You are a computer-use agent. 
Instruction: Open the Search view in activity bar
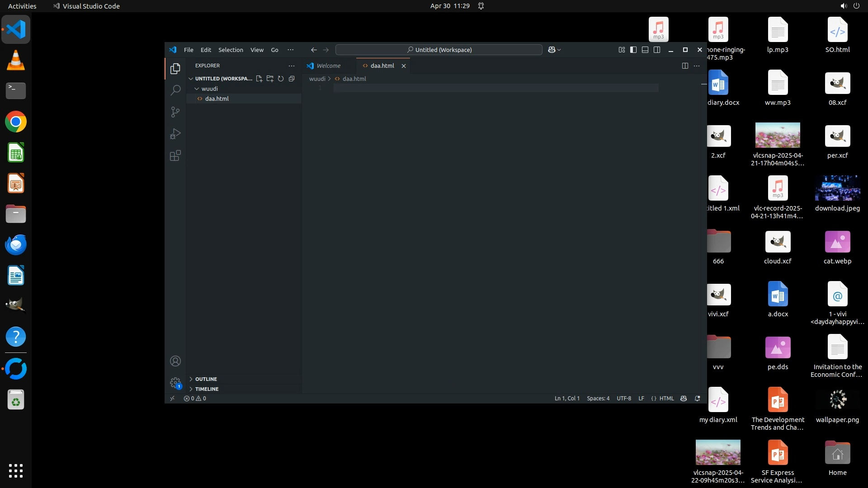point(175,90)
